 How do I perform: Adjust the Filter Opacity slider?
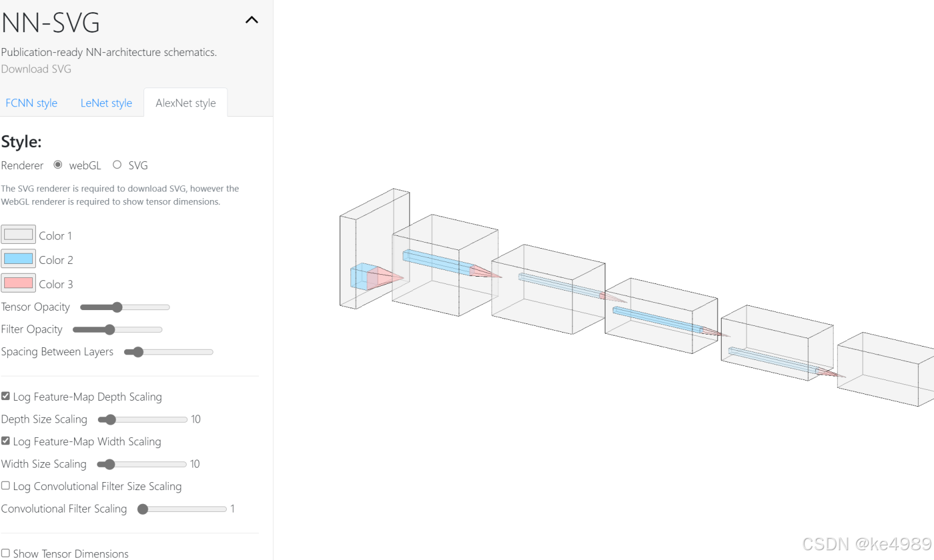(x=117, y=330)
